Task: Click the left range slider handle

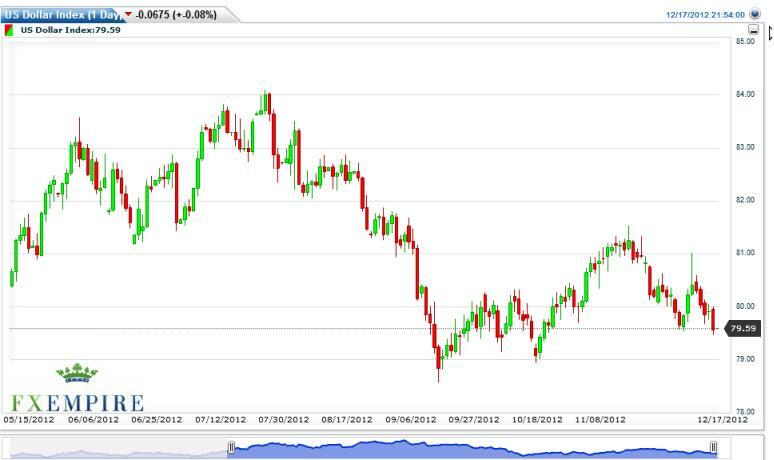Action: click(231, 447)
